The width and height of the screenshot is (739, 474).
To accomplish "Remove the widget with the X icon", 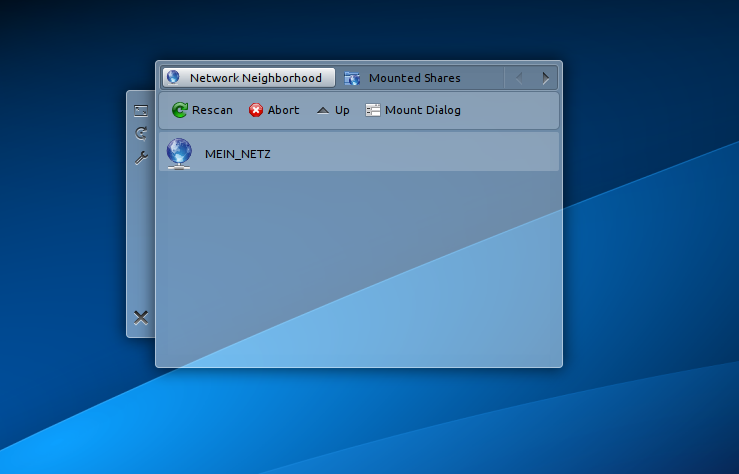I will (x=141, y=318).
